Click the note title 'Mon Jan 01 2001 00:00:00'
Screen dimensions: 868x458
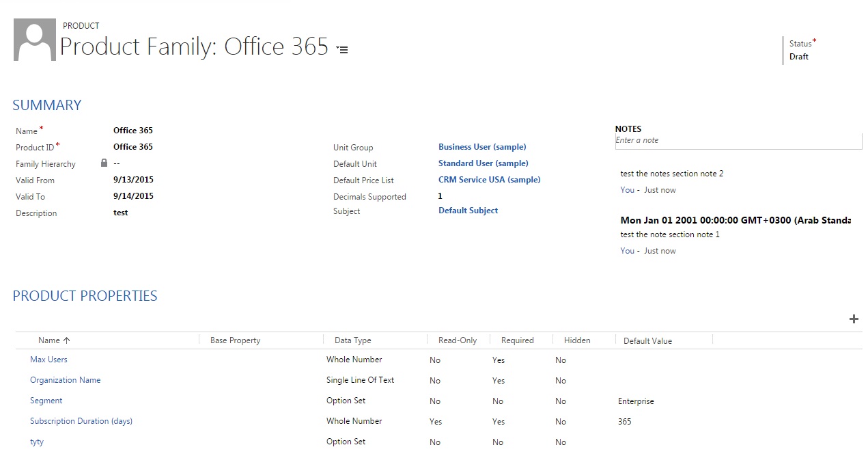[736, 220]
